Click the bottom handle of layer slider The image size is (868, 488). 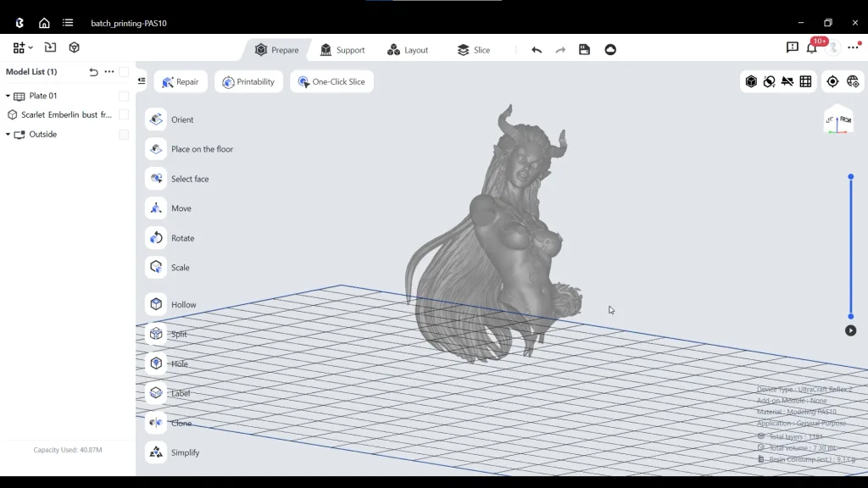(x=851, y=317)
